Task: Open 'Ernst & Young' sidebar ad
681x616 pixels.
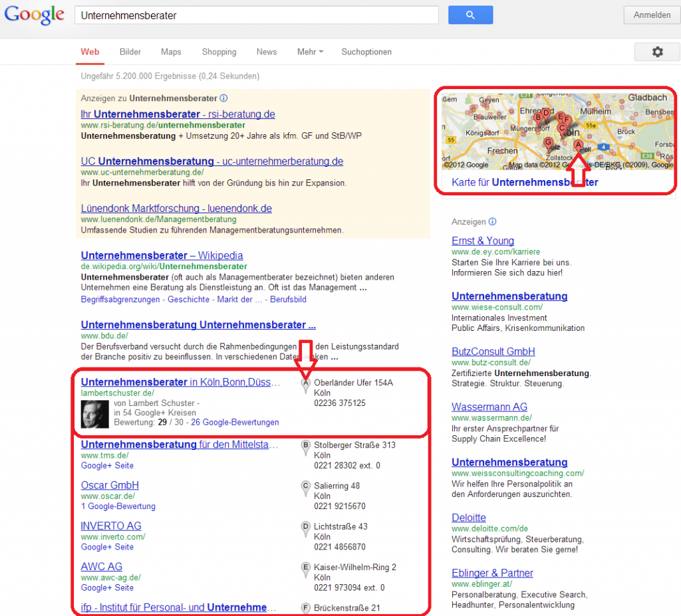Action: coord(483,241)
